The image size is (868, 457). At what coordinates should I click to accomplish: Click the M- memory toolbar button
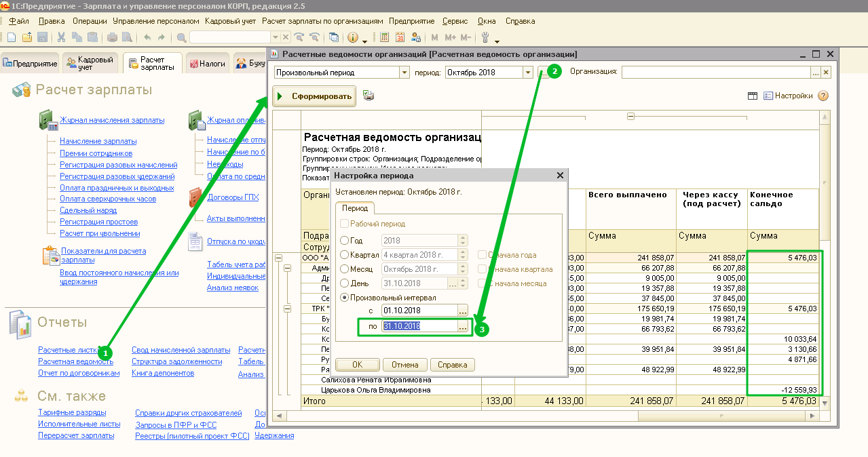[466, 37]
